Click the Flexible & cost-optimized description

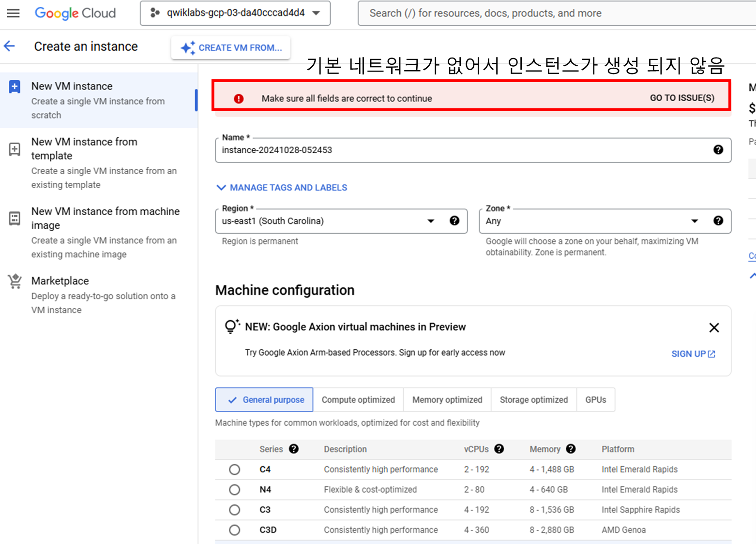370,490
